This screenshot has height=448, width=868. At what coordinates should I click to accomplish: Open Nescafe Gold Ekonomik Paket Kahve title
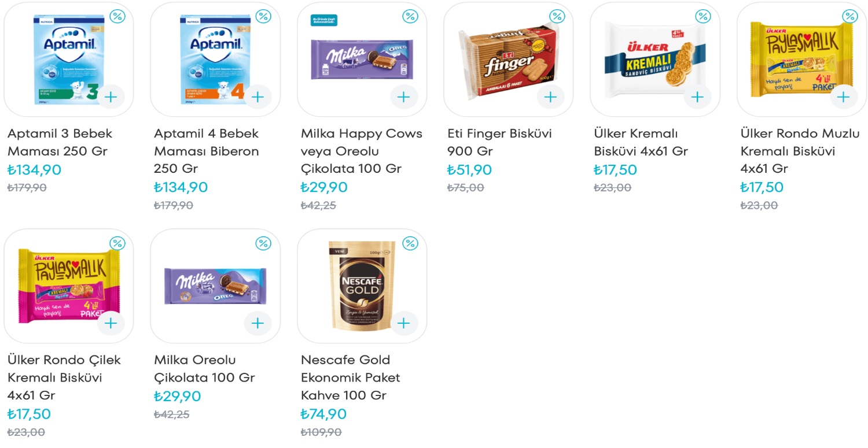tap(350, 377)
